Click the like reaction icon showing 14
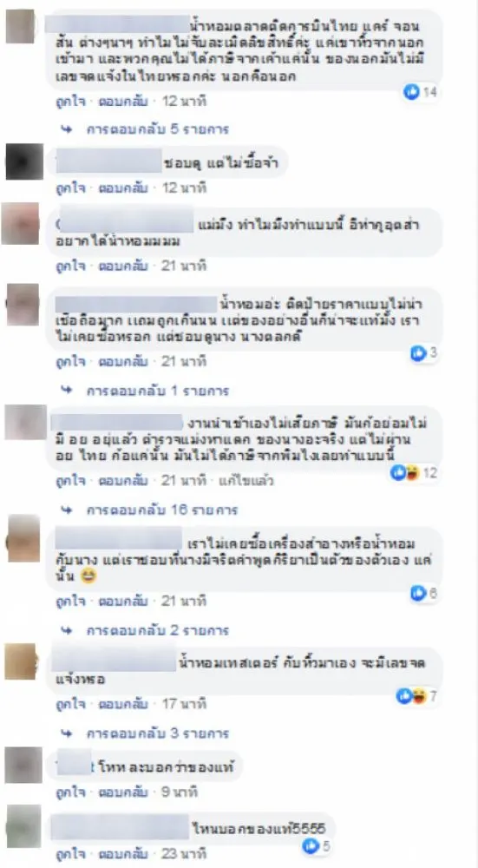Screen dimensions: 478x868 point(411,93)
